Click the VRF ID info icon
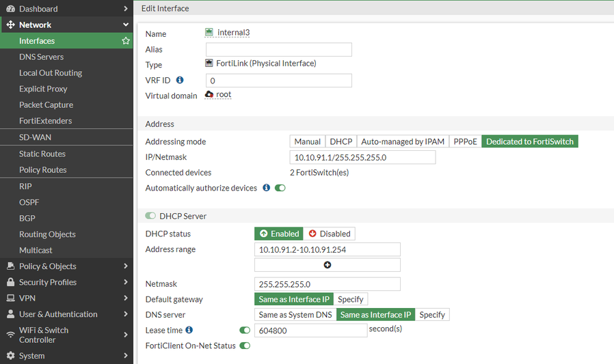The width and height of the screenshot is (614, 364). [x=180, y=80]
